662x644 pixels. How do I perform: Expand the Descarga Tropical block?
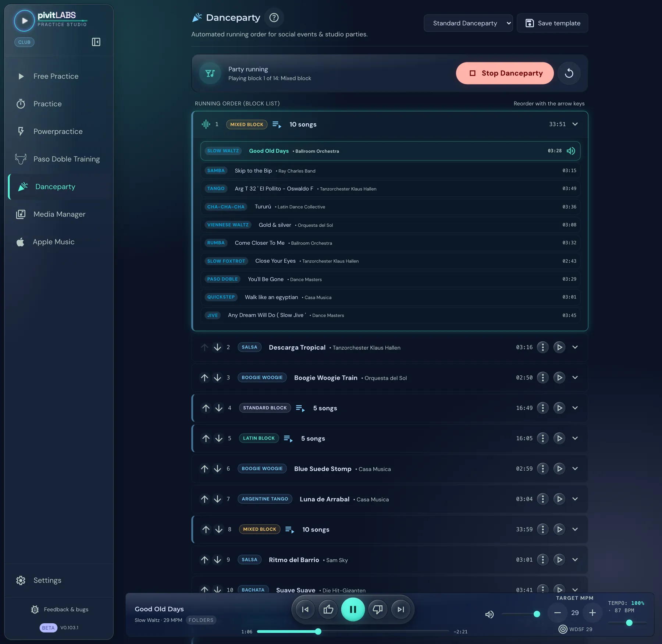pyautogui.click(x=575, y=347)
